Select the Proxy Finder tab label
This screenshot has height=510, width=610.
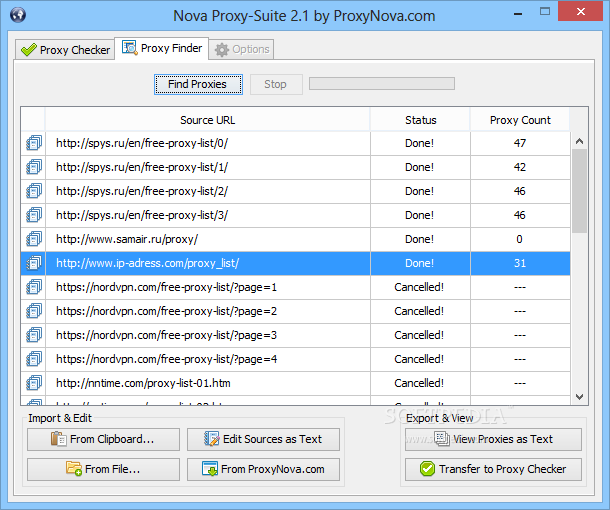(172, 48)
